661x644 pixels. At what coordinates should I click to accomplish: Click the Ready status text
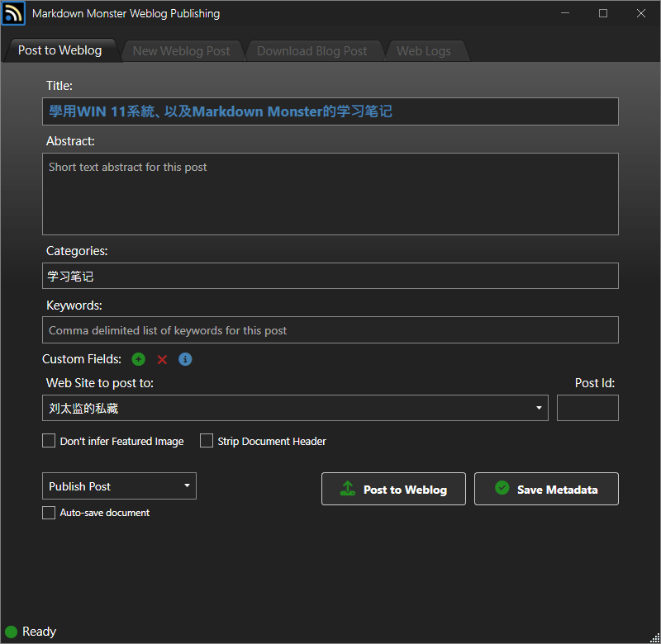pos(39,632)
